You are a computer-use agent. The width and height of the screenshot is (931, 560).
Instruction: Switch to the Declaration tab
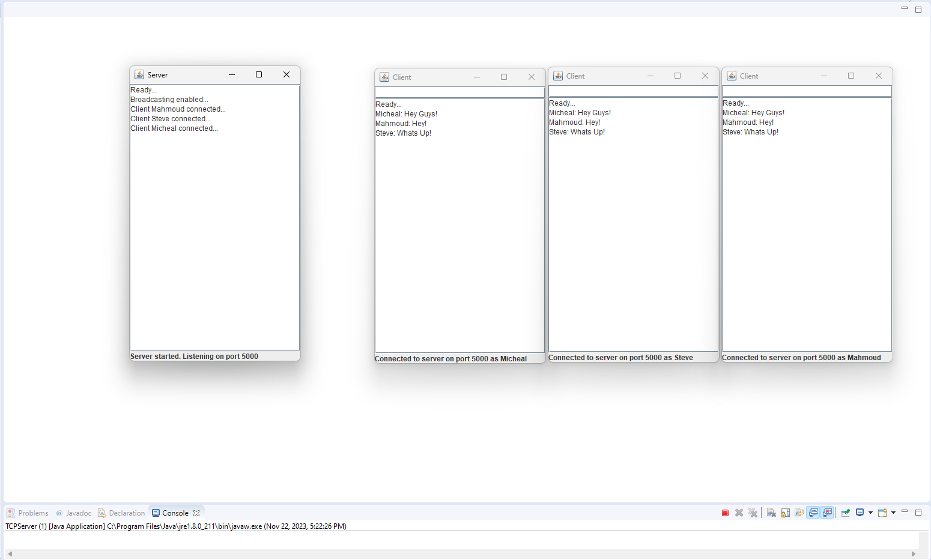click(x=122, y=513)
